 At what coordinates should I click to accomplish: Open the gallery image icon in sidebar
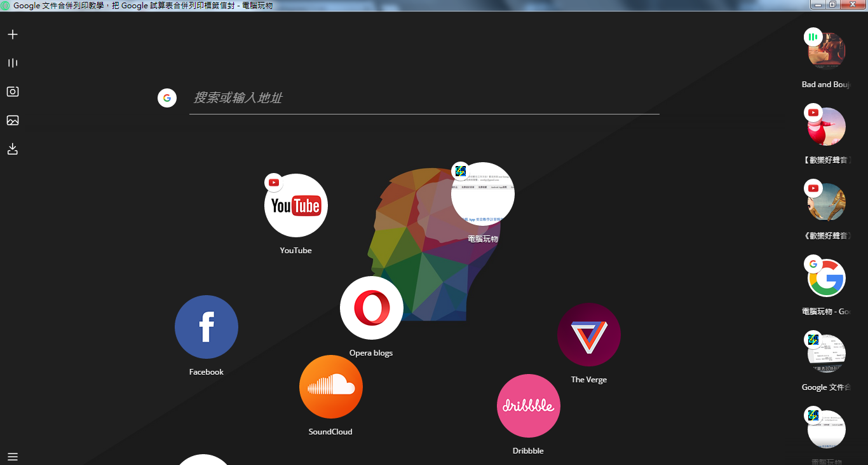13,120
